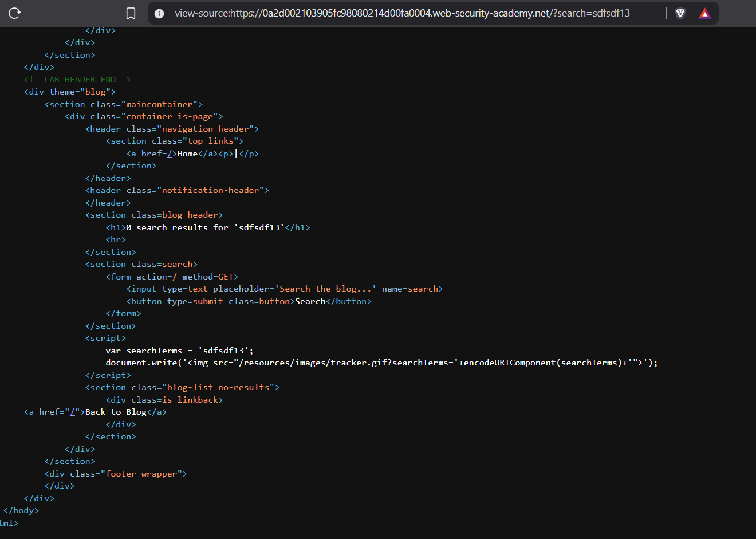Click the div class=is-linkback line
The width and height of the screenshot is (756, 539).
tap(164, 400)
